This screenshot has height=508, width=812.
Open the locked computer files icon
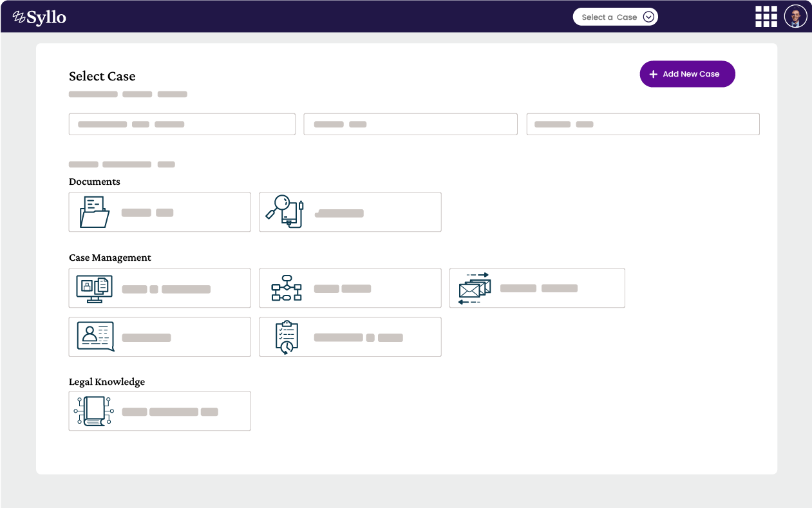[94, 288]
